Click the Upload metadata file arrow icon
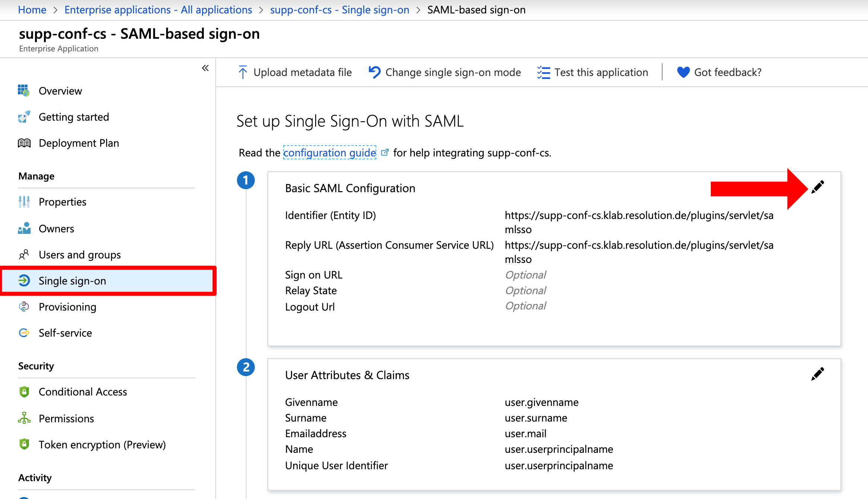The width and height of the screenshot is (868, 499). point(243,72)
